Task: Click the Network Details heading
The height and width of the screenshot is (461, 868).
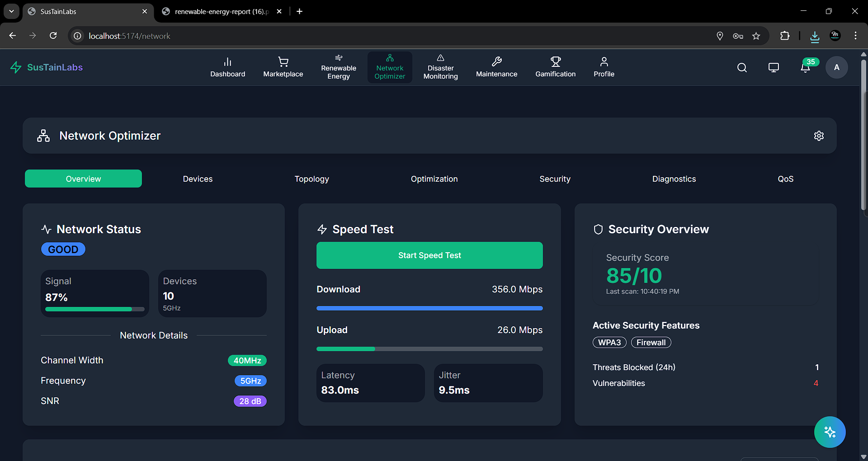Action: coord(154,335)
